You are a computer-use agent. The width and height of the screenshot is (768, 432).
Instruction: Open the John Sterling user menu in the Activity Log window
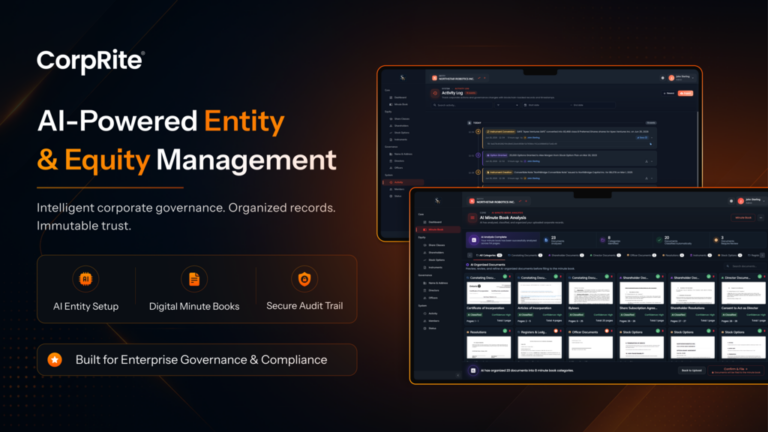click(682, 78)
